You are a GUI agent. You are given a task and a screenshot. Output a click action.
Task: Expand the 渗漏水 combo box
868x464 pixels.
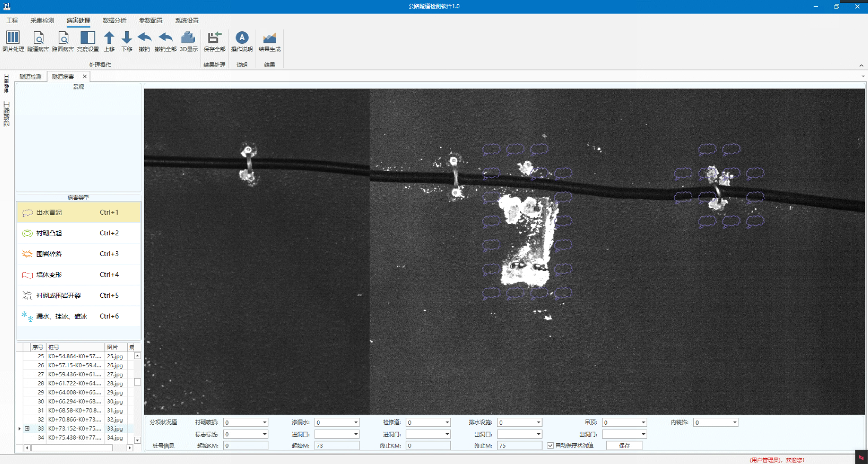pos(356,422)
